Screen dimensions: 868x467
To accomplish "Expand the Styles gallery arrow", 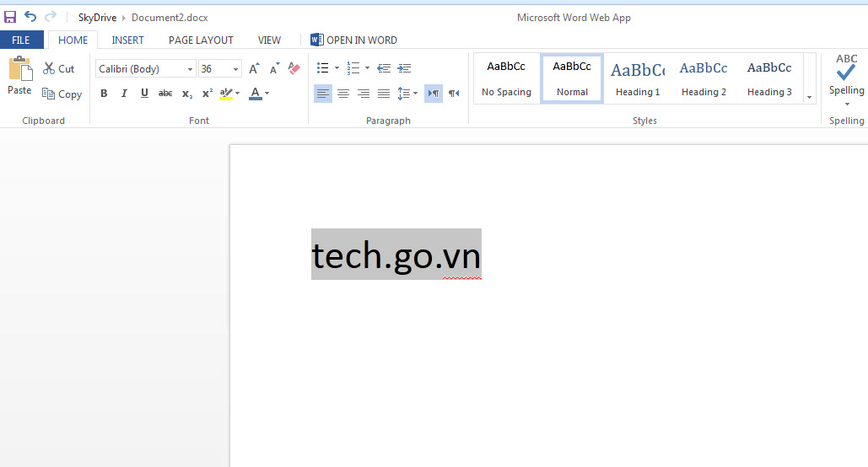I will click(x=809, y=98).
